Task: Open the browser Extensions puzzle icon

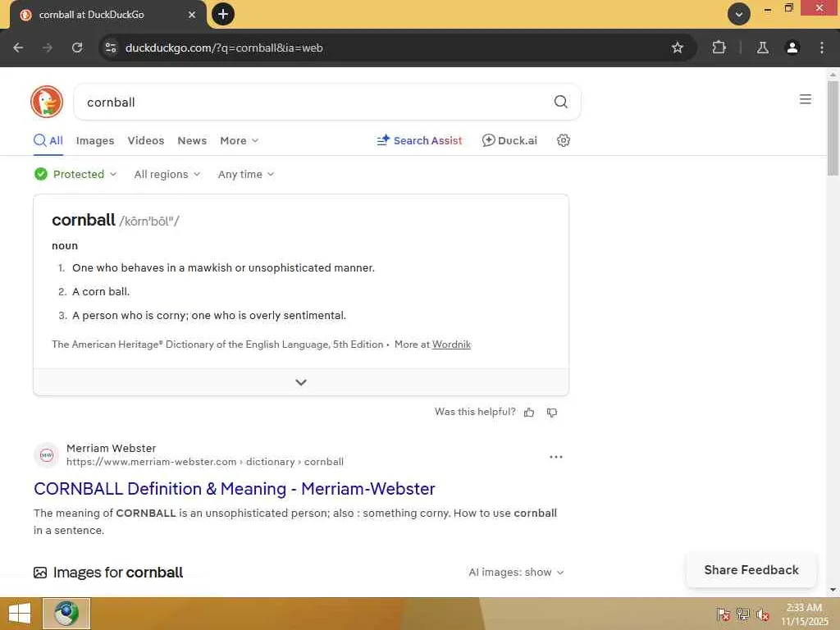Action: [x=719, y=48]
